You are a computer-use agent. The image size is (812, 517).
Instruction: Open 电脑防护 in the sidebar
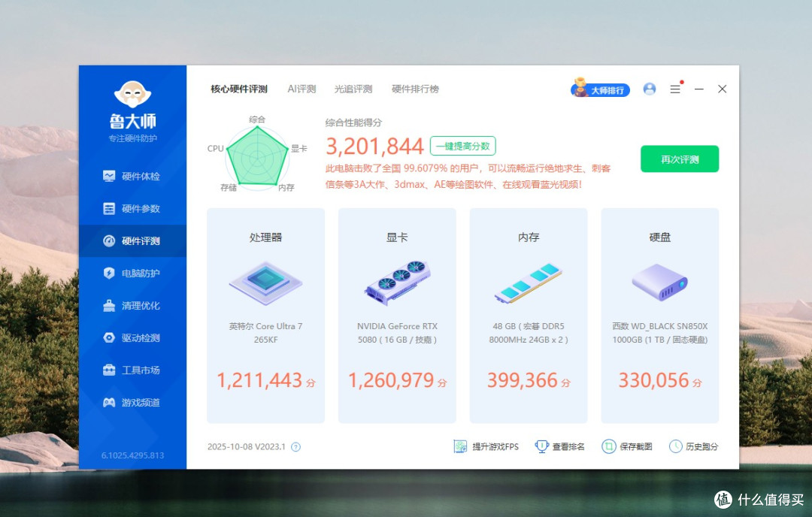coord(132,274)
